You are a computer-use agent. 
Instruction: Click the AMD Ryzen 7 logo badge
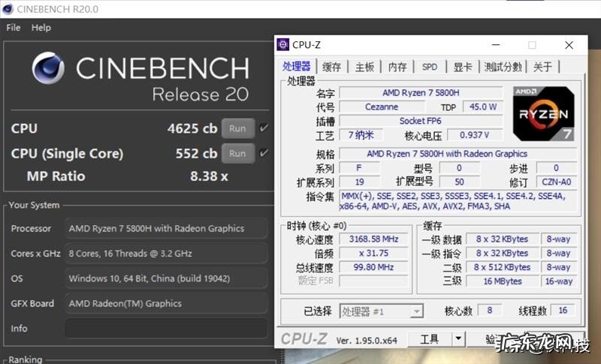544,115
